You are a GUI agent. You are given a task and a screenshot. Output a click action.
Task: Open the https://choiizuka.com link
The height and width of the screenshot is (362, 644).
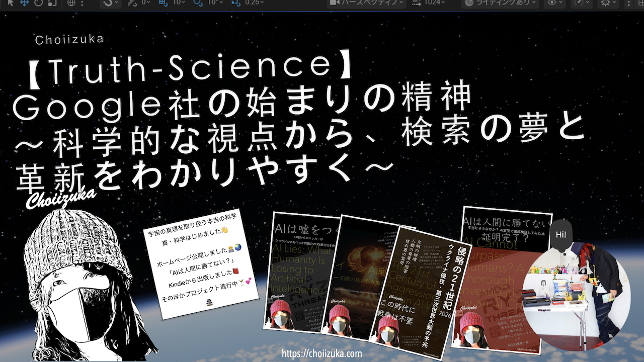pyautogui.click(x=321, y=353)
